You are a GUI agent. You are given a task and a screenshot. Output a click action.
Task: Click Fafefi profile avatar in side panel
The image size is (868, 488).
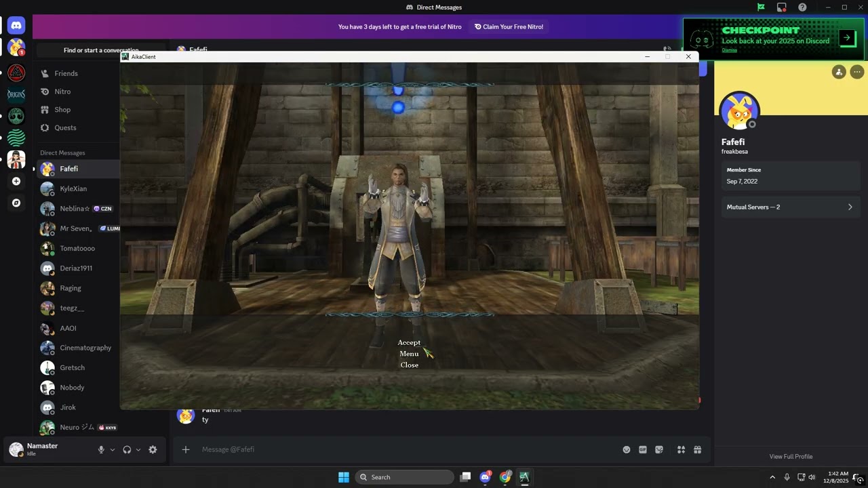point(739,112)
